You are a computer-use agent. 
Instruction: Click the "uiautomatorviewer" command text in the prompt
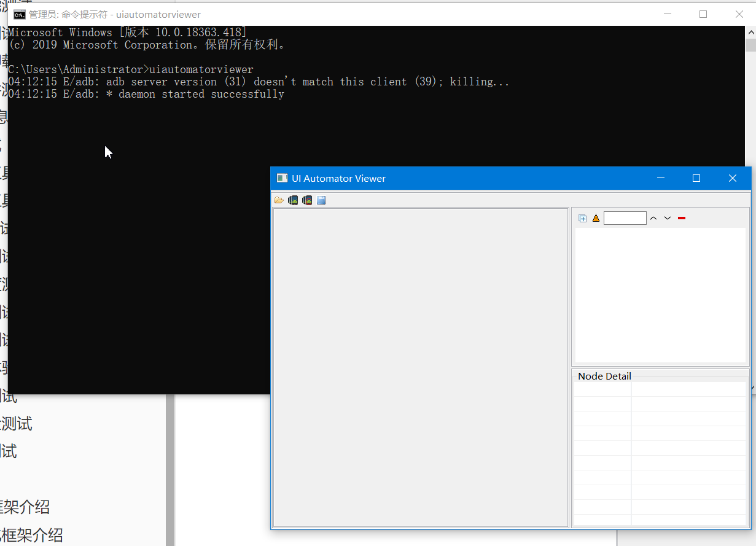[201, 69]
